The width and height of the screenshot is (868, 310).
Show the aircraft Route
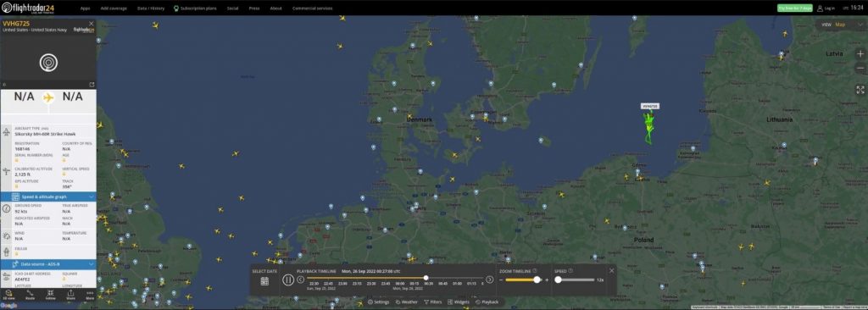pos(31,294)
